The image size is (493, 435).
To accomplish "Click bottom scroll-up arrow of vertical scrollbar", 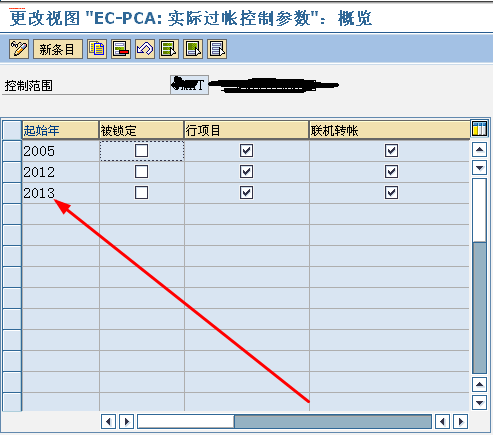I will pos(480,385).
